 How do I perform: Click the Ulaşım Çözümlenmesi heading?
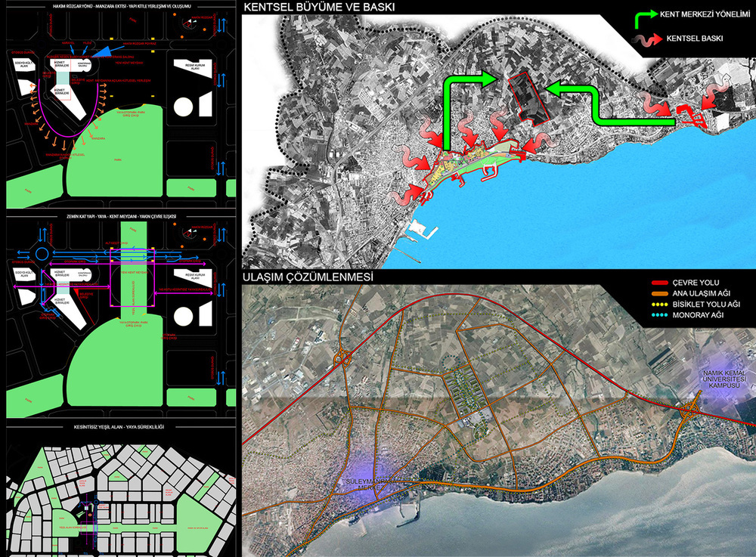point(308,277)
